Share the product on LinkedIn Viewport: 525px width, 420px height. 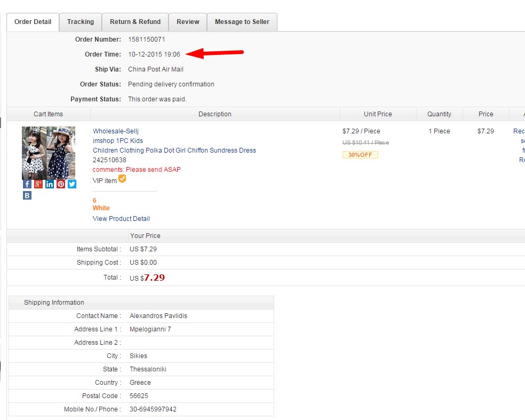[x=49, y=184]
